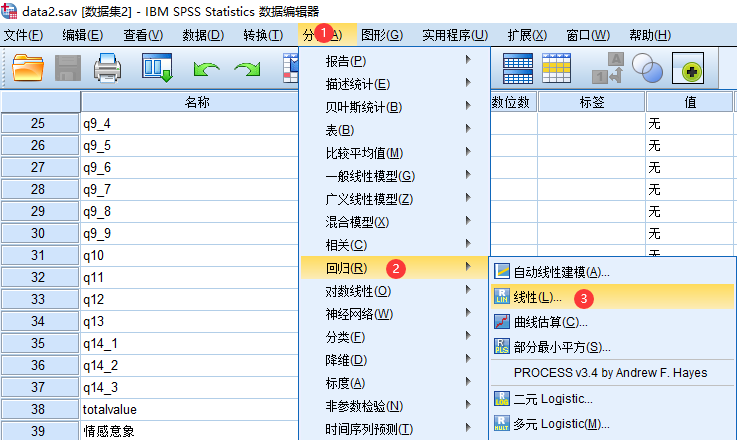
Task: Click the variable name cell q9_4
Action: pyautogui.click(x=190, y=123)
